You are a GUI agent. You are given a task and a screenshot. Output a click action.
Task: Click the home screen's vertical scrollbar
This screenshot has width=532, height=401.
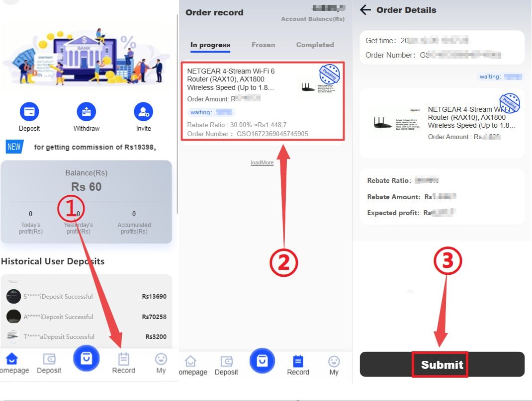177,114
